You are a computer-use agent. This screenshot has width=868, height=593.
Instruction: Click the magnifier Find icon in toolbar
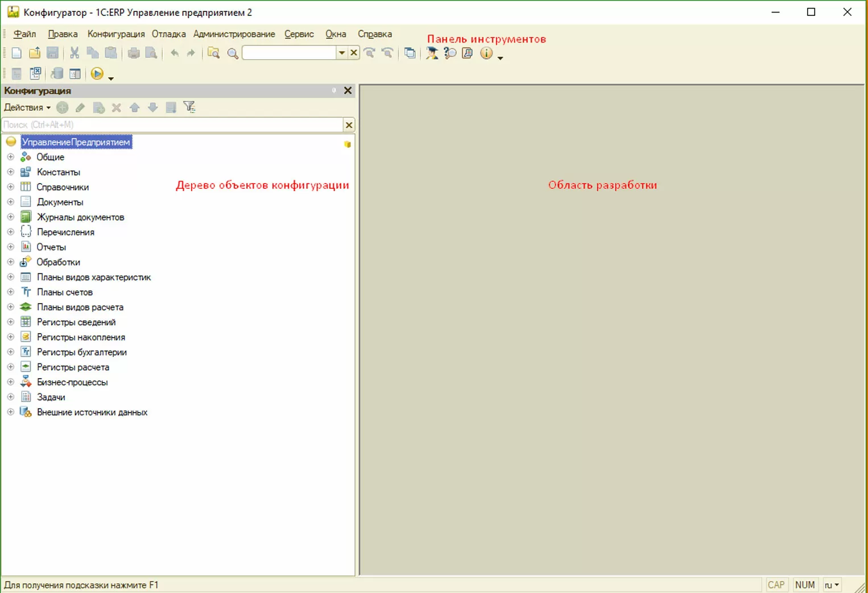pyautogui.click(x=233, y=53)
